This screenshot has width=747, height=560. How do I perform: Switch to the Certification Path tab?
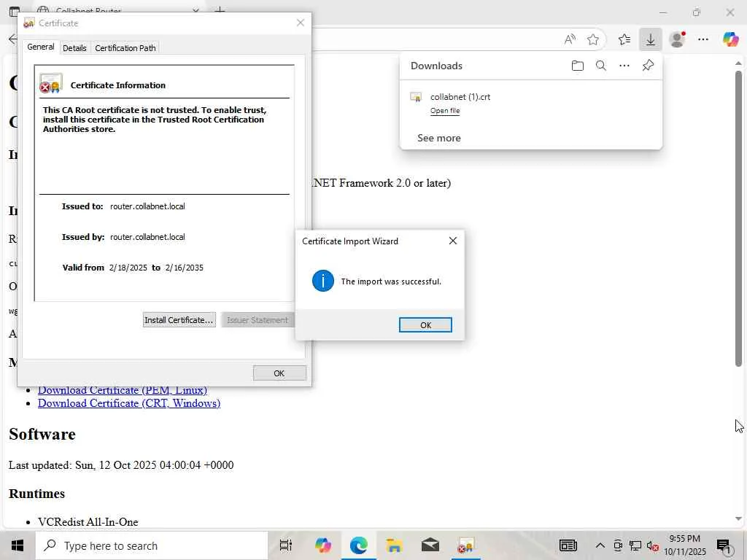[x=125, y=48]
